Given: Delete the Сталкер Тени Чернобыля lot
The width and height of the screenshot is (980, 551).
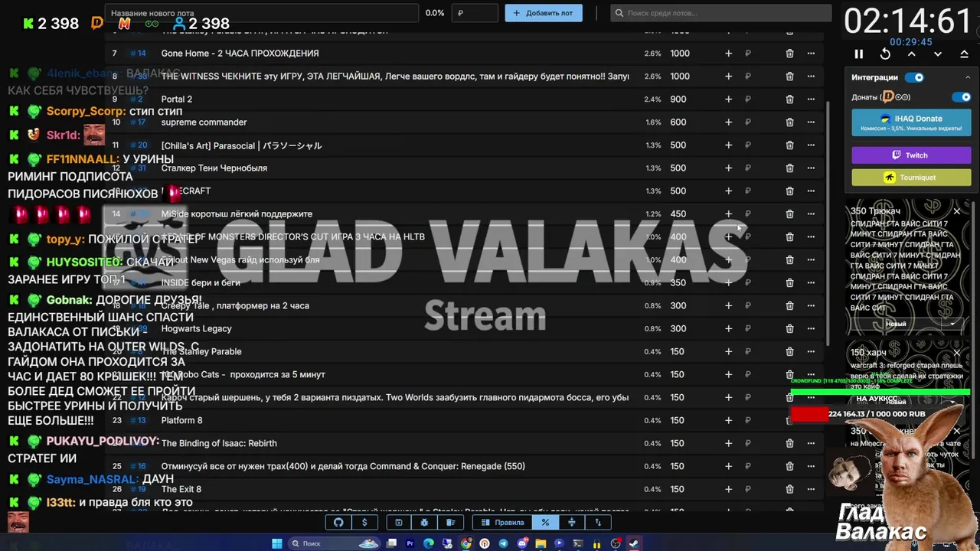Looking at the screenshot, I should click(x=789, y=168).
